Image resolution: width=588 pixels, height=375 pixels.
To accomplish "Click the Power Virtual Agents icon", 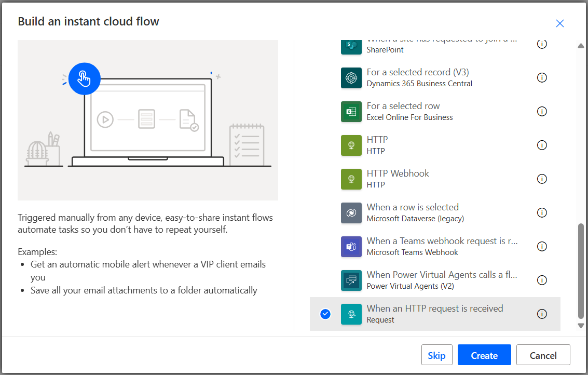I will point(351,280).
